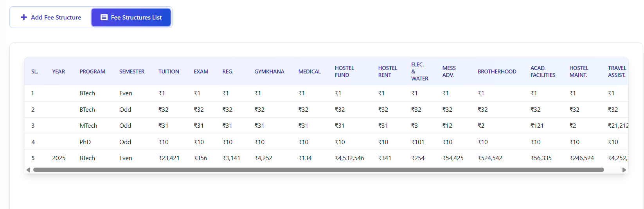Click the ₹23,421 tuition value
This screenshot has height=209, width=644.
[x=169, y=158]
